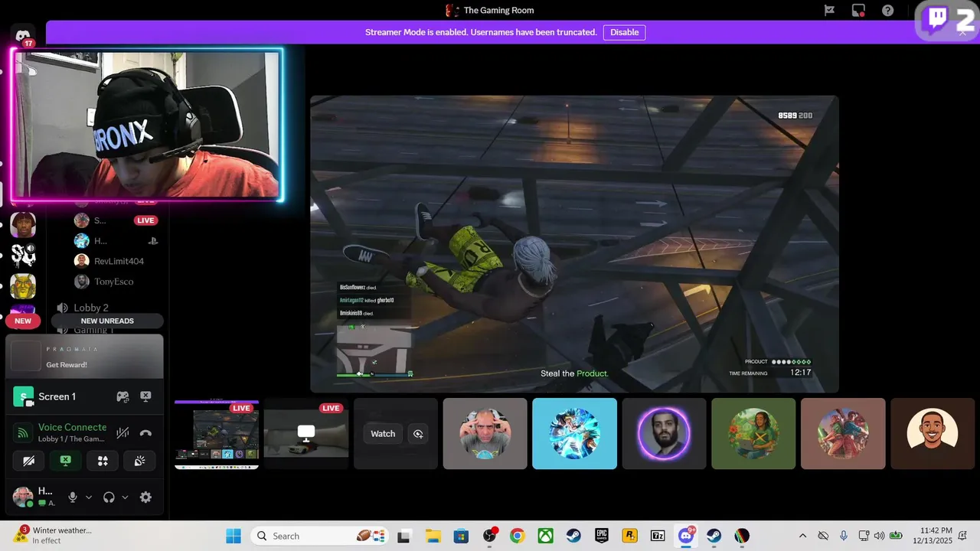Jump to NEW UNREADS in channel list
Screen dimensions: 980x551
107,321
